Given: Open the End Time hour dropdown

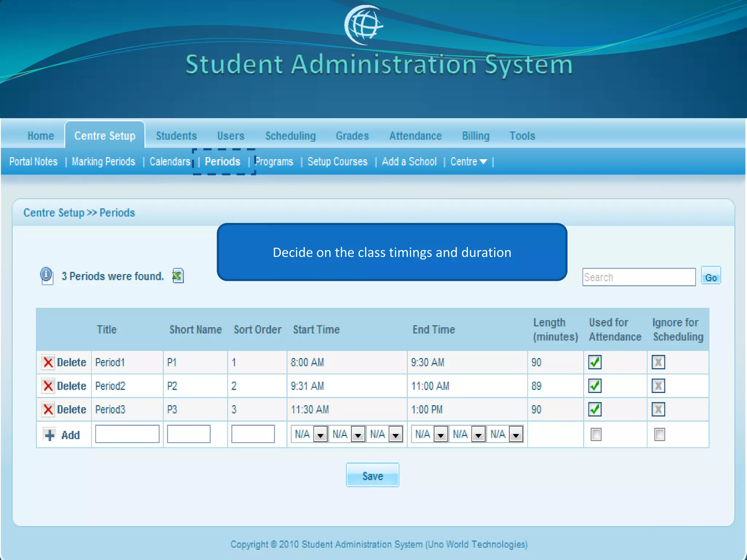Looking at the screenshot, I should [x=430, y=434].
